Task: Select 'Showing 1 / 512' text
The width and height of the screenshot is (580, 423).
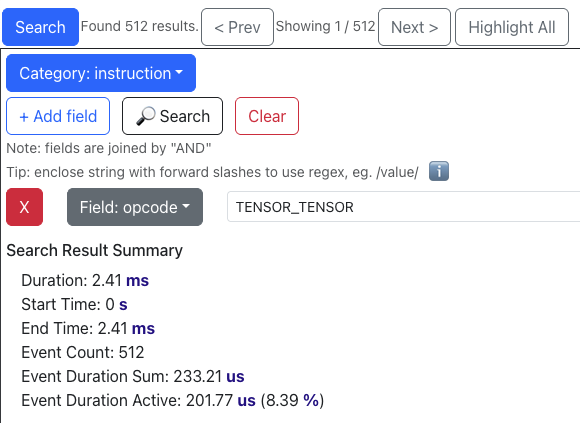Action: (326, 26)
